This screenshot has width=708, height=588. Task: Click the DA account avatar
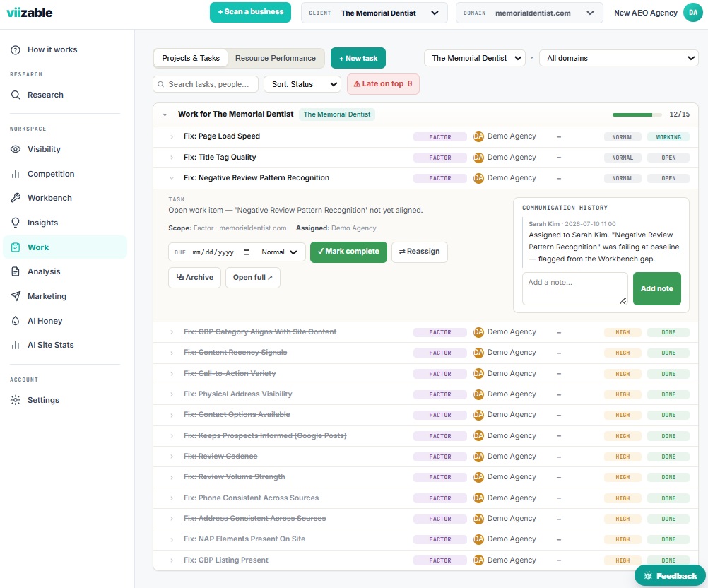693,13
